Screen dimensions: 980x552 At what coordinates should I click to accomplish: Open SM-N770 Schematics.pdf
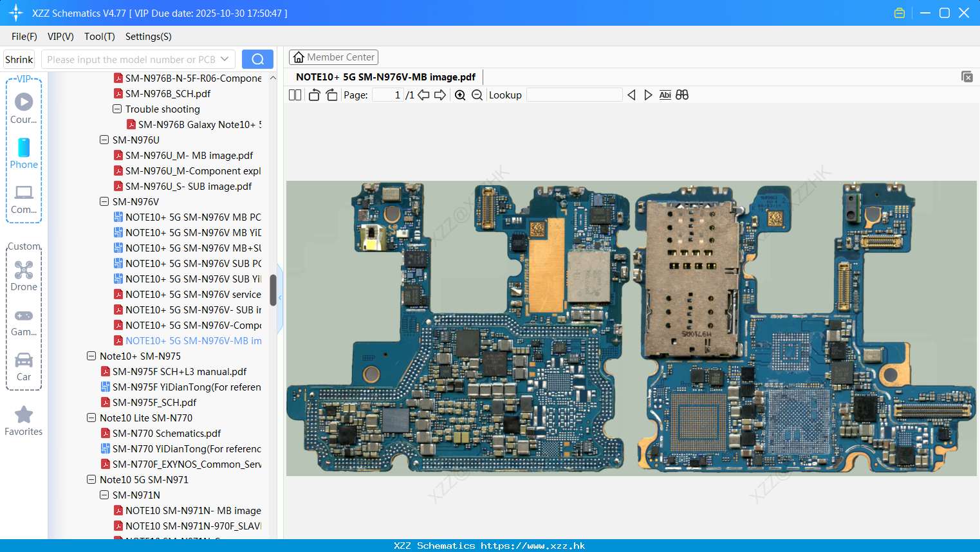tap(167, 434)
